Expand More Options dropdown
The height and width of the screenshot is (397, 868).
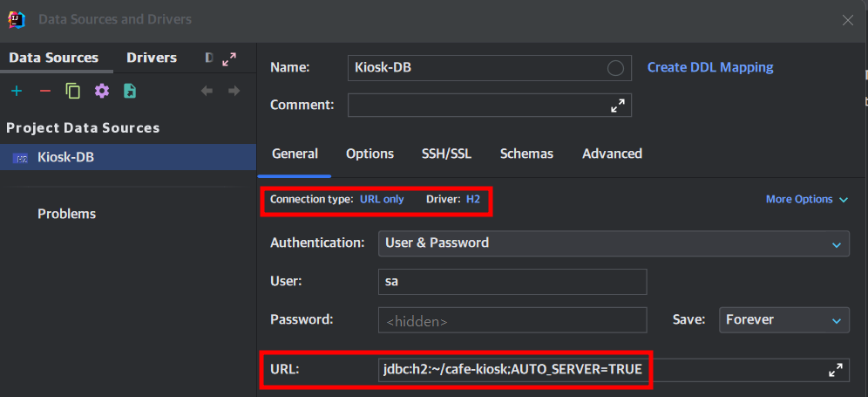click(806, 199)
